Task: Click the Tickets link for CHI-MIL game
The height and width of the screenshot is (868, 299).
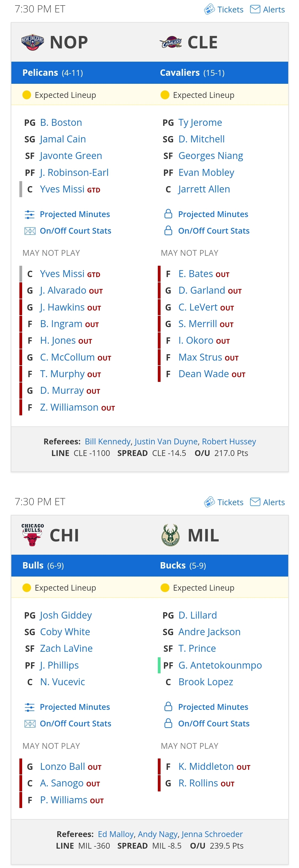Action: [230, 502]
